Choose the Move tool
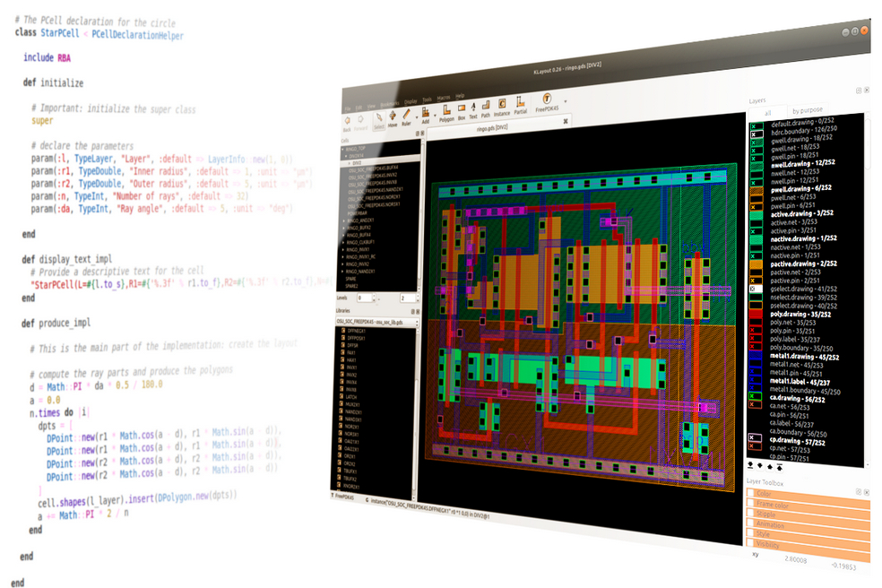882x588 pixels. coord(393,117)
